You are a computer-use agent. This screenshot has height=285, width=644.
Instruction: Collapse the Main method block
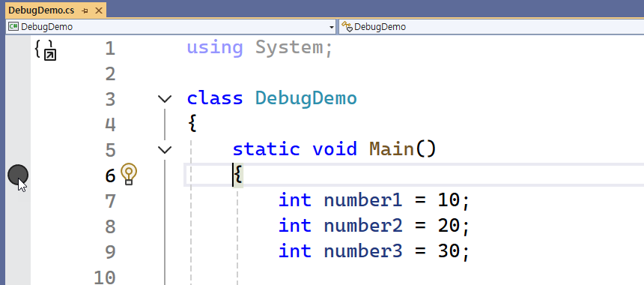[x=165, y=150]
